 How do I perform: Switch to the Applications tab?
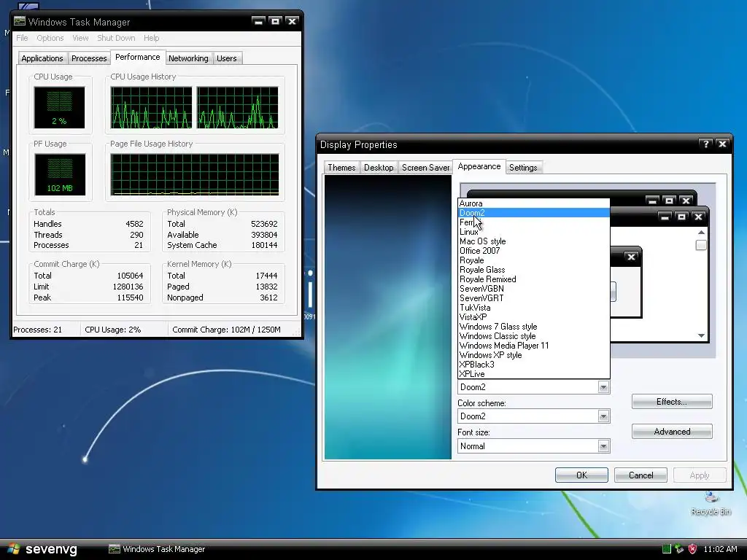pos(42,58)
